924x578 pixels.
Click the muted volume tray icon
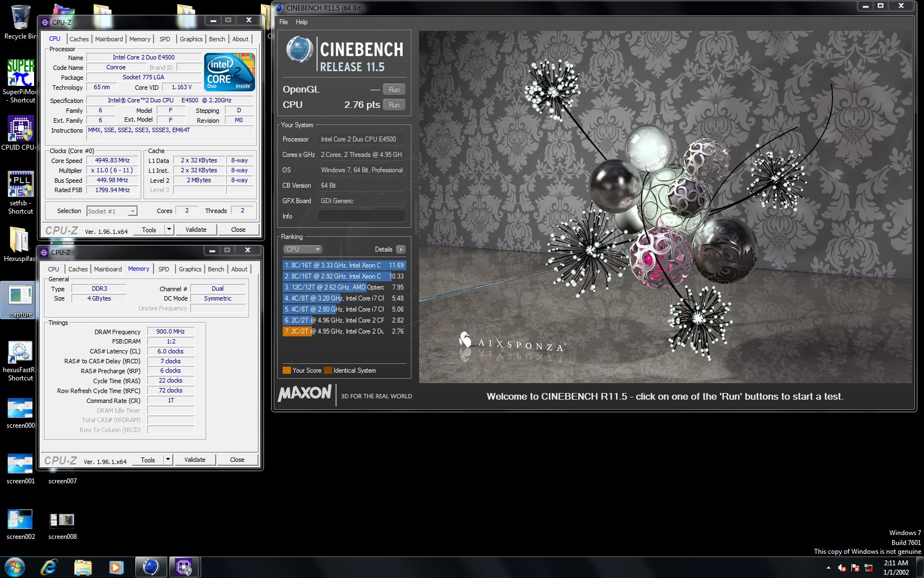coord(842,568)
